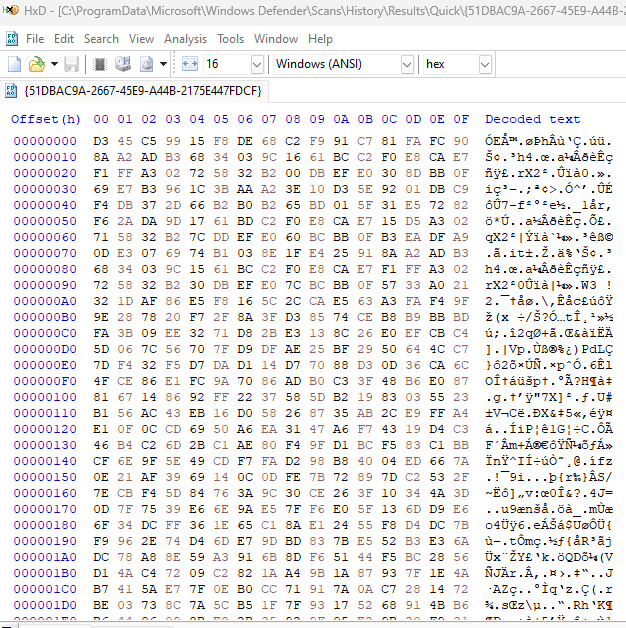Select offset row 000000F0
Screen dimensions: 626x628
45,381
